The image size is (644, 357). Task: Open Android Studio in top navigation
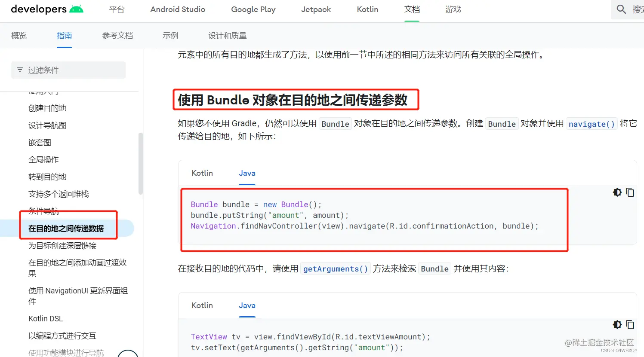[178, 9]
